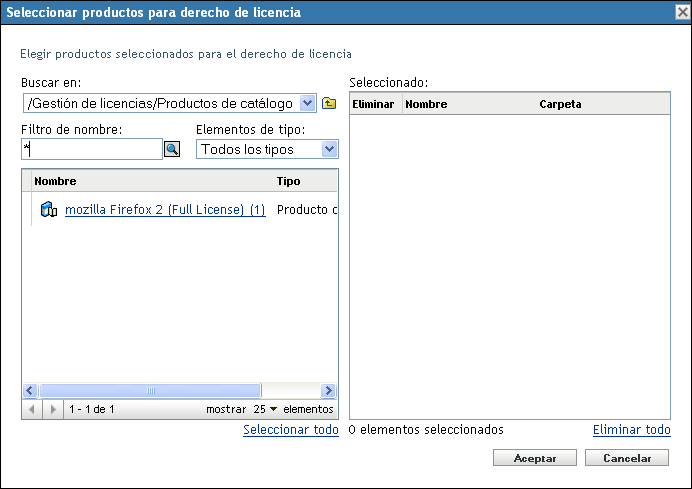Click the horizontal scrollbar thumb in product list
Screen dimensions: 692x489
coord(150,391)
